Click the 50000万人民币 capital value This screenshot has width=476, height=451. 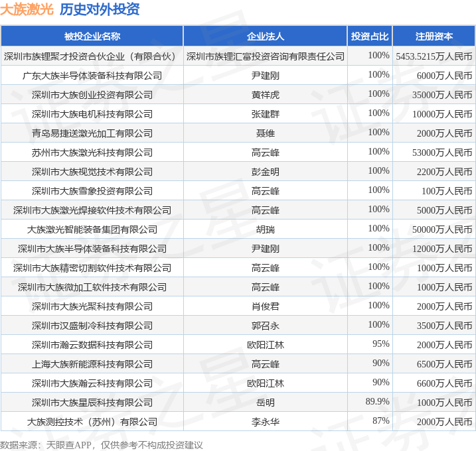pos(442,229)
